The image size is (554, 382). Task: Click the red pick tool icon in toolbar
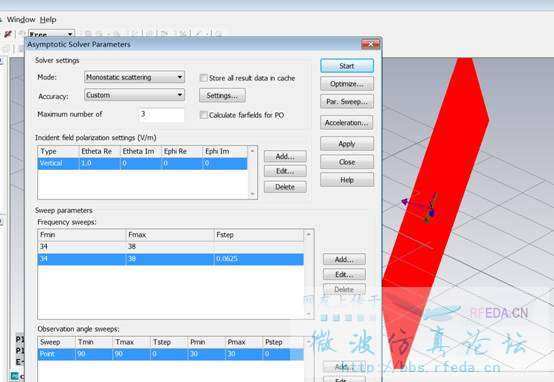8,34
